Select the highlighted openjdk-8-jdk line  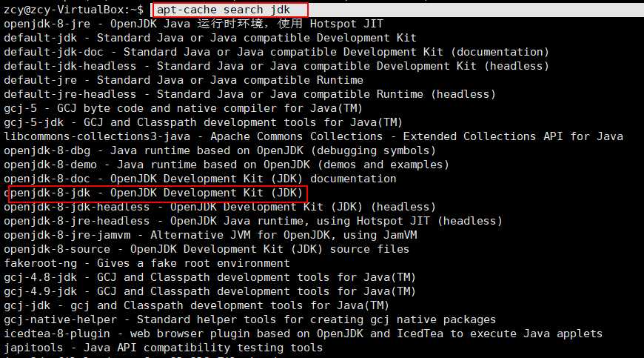(155, 193)
